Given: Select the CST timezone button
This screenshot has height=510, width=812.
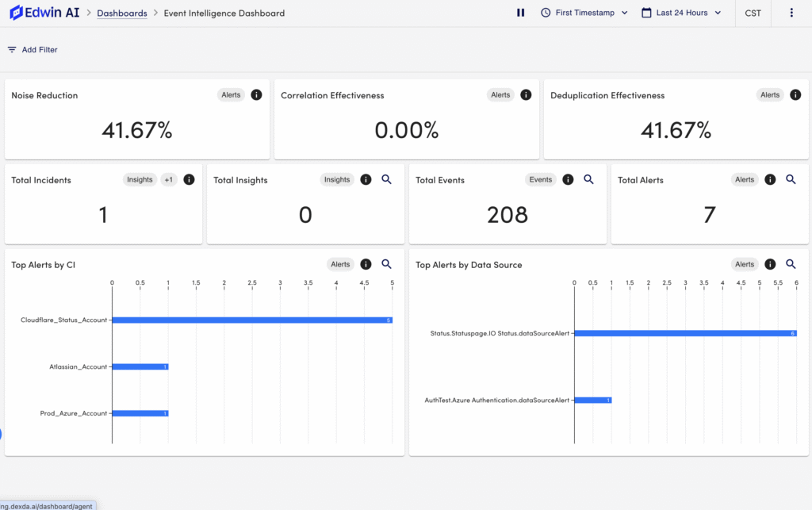Looking at the screenshot, I should click(x=753, y=13).
